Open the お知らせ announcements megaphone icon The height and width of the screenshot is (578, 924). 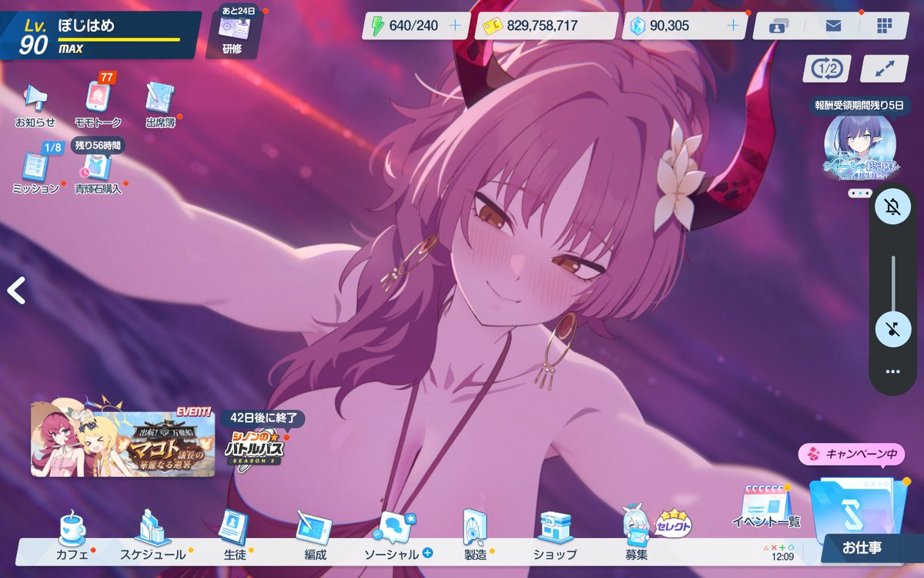point(35,104)
